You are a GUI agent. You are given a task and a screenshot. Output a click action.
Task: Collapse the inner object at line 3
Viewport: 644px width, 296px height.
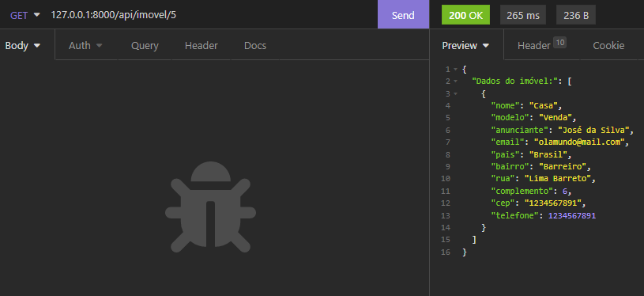pyautogui.click(x=455, y=93)
